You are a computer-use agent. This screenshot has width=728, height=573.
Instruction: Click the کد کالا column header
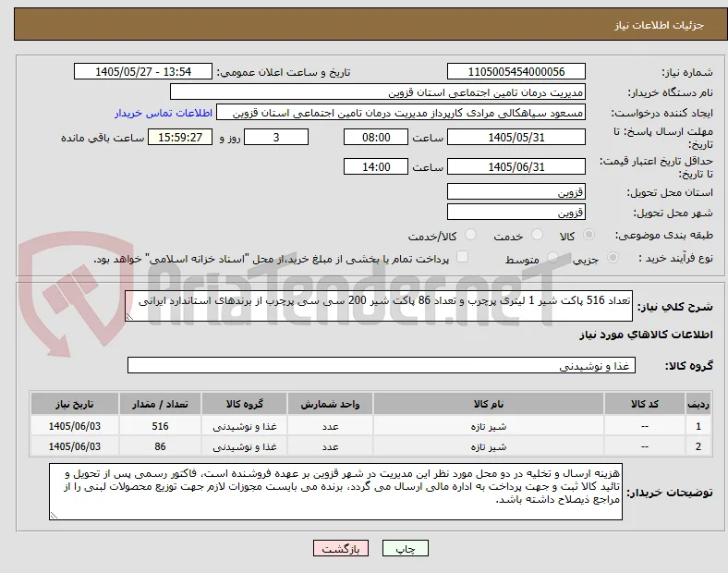[x=645, y=404]
